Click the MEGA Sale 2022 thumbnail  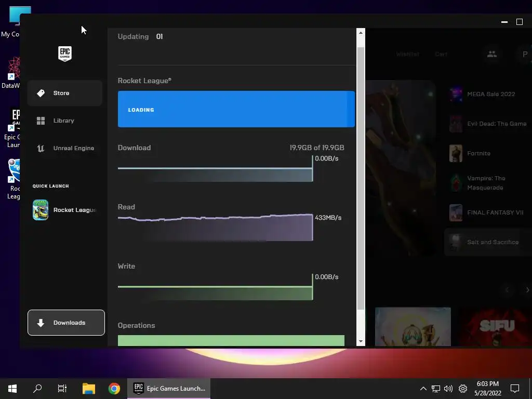point(456,94)
